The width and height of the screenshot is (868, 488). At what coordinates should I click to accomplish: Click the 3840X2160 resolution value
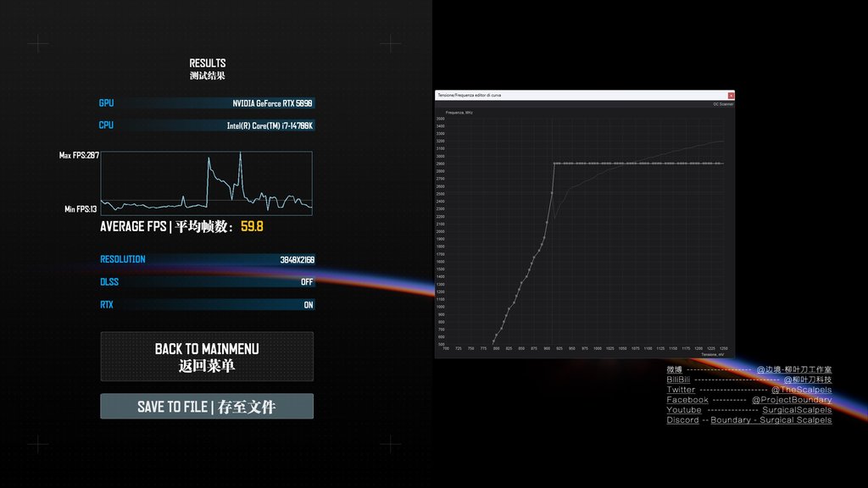[x=298, y=259]
